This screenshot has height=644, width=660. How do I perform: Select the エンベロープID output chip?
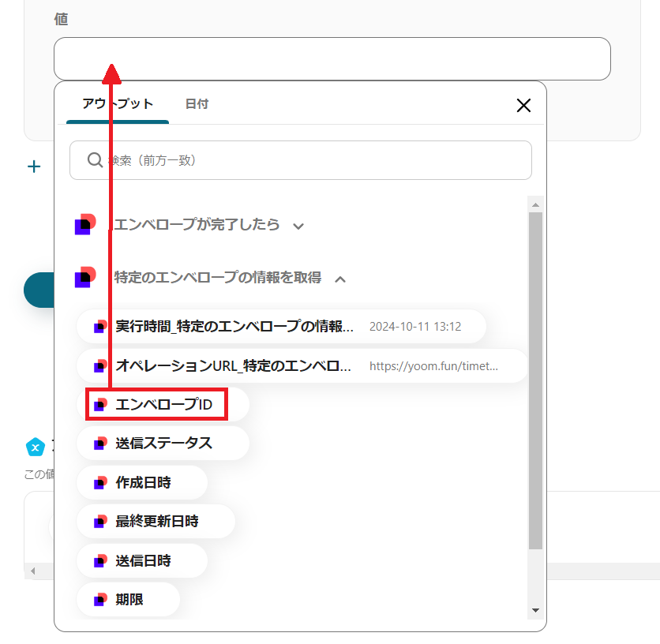tap(163, 405)
